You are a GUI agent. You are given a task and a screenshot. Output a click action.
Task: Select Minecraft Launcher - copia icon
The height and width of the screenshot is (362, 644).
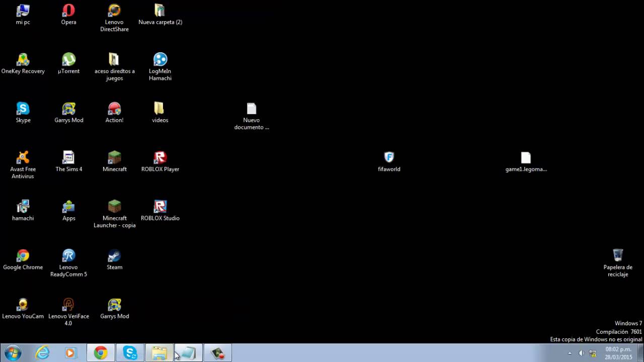point(114,214)
